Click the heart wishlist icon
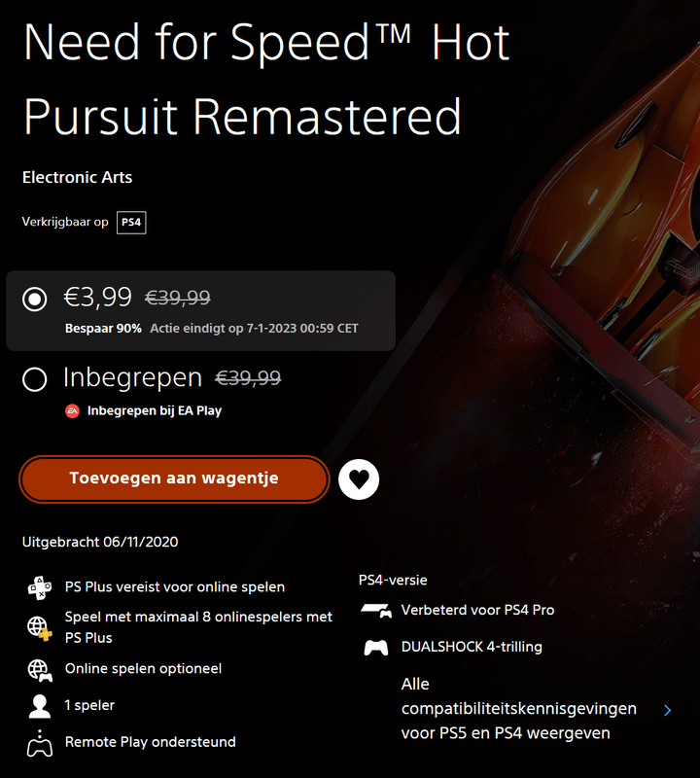The width and height of the screenshot is (700, 778). point(359,479)
